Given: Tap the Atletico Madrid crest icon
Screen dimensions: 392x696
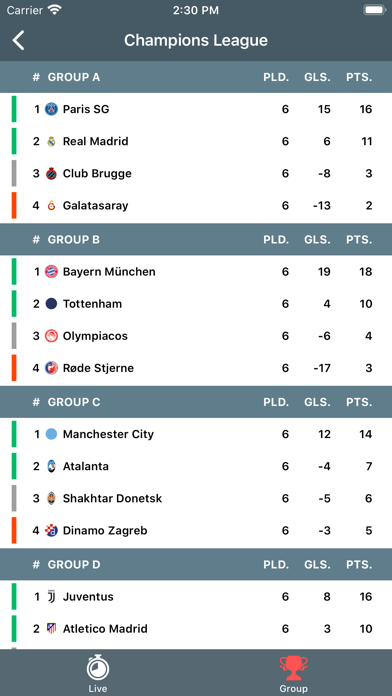Looking at the screenshot, I should coord(51,629).
